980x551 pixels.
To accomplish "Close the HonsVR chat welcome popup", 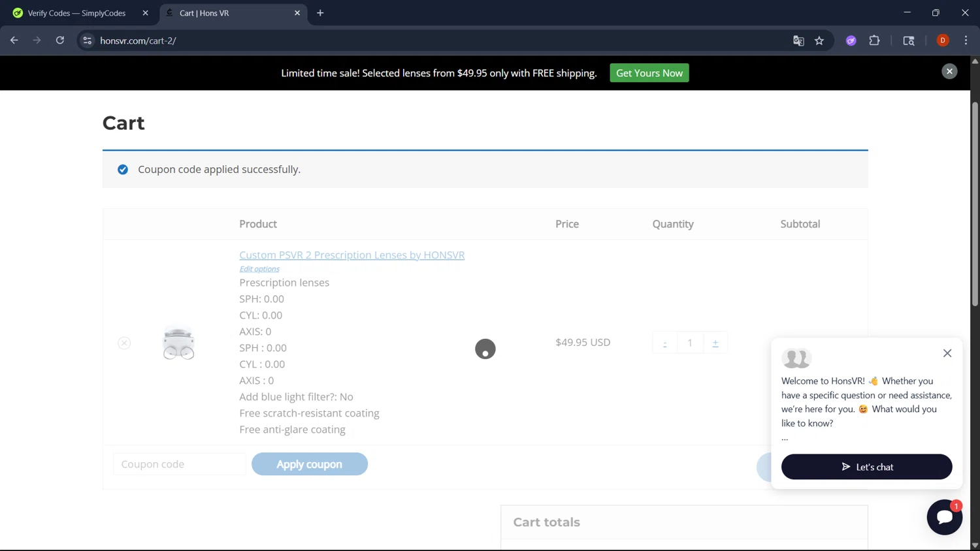I will coord(947,353).
